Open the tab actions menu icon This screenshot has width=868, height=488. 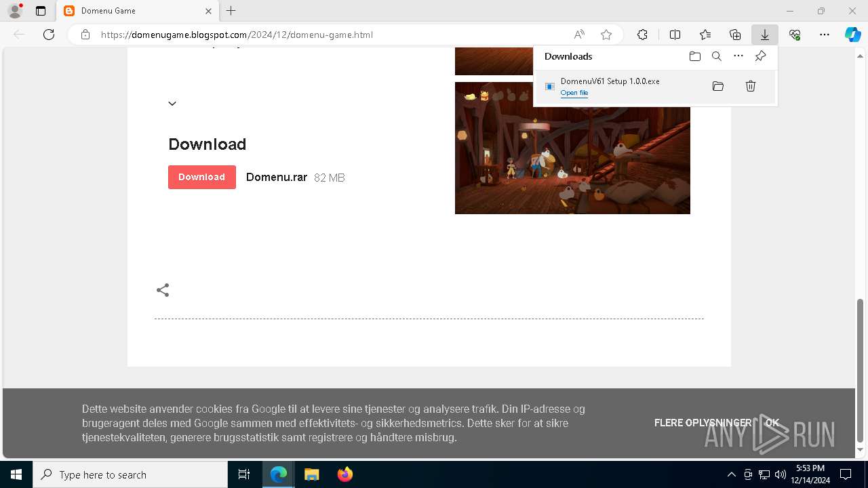(41, 11)
